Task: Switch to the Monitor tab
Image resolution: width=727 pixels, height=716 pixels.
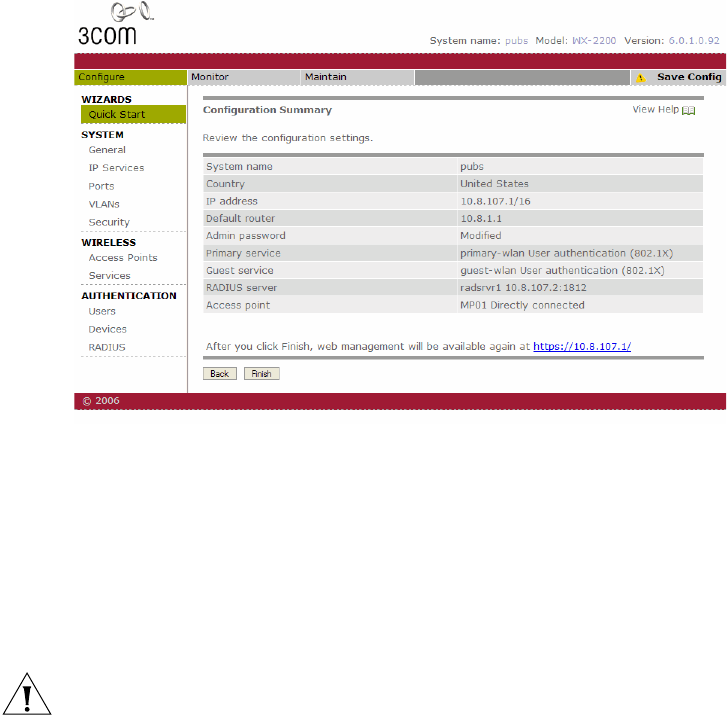Action: (244, 77)
